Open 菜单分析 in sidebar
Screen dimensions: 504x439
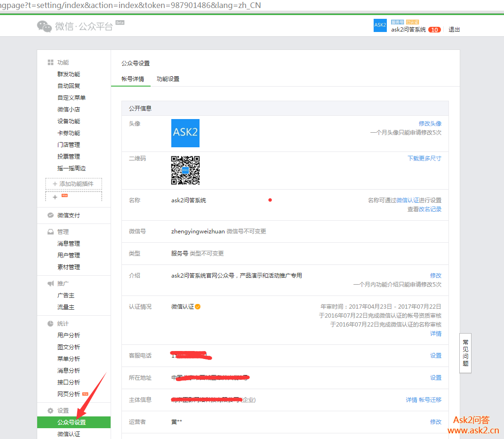(x=68, y=359)
